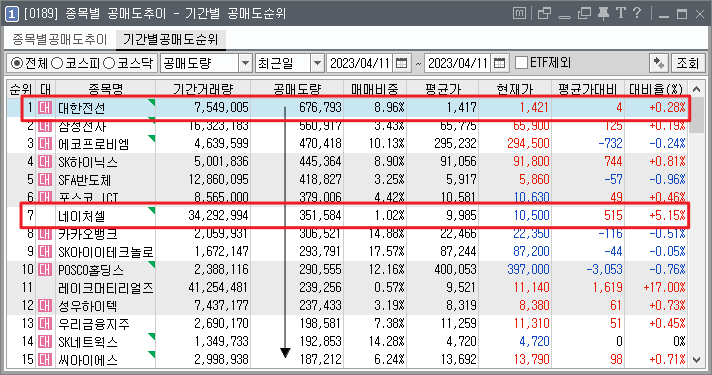Click the table scrollbar up arrow
Screen dimensions: 712x375
[x=696, y=89]
